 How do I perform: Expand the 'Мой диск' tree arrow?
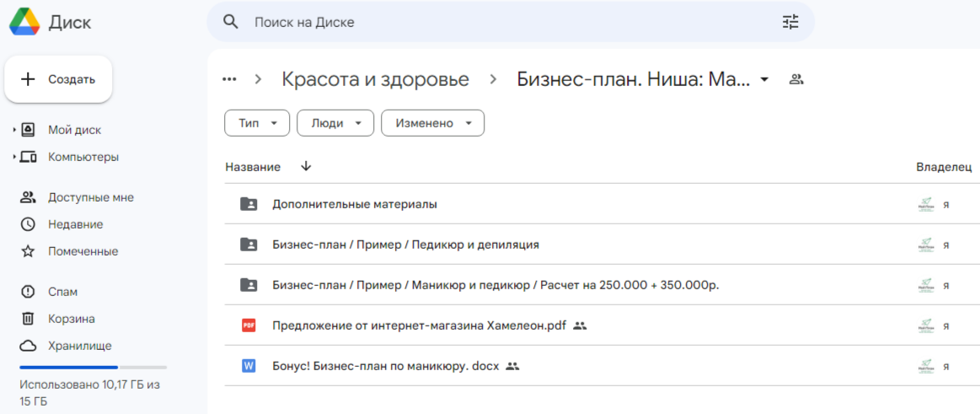[x=14, y=130]
